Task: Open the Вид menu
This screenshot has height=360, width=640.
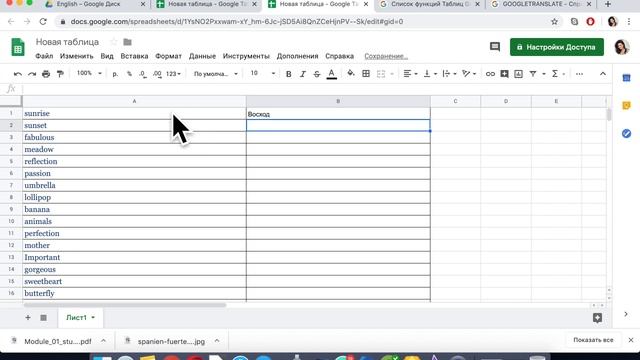Action: [107, 56]
